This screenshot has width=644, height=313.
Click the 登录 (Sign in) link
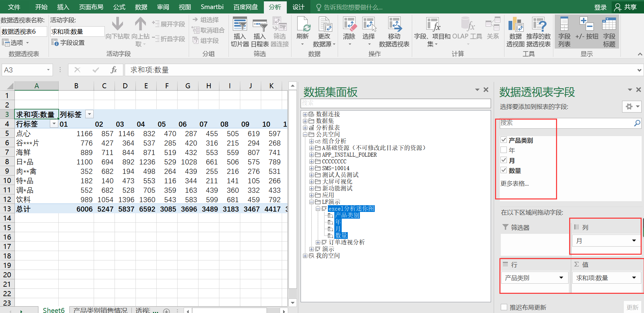click(600, 7)
